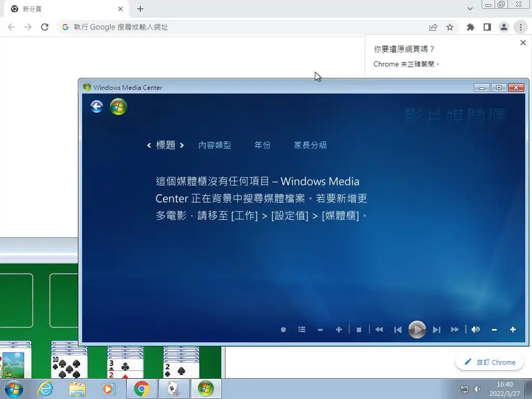Screen dimensions: 532x399
Task: Raise the Media Center volume
Action: pyautogui.click(x=513, y=329)
